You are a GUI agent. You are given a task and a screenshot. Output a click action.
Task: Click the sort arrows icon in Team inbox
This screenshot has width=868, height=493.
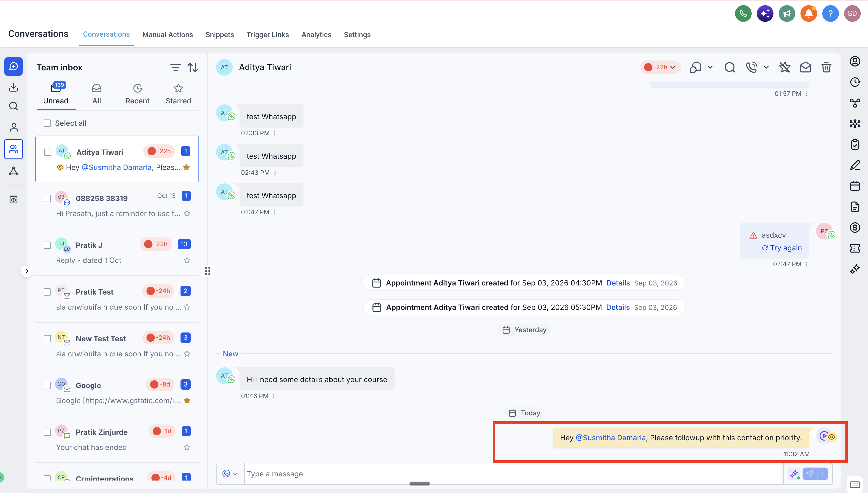click(193, 67)
